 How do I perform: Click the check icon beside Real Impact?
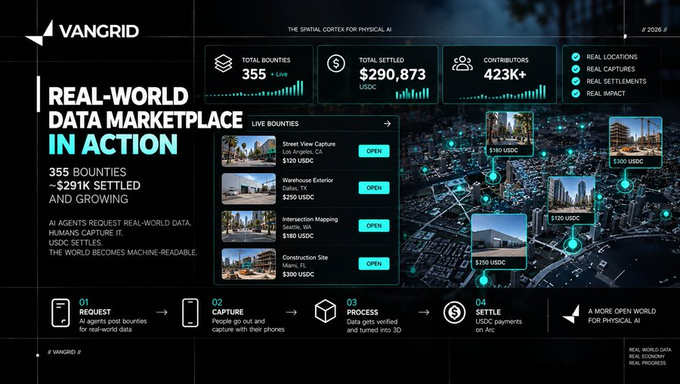point(576,93)
